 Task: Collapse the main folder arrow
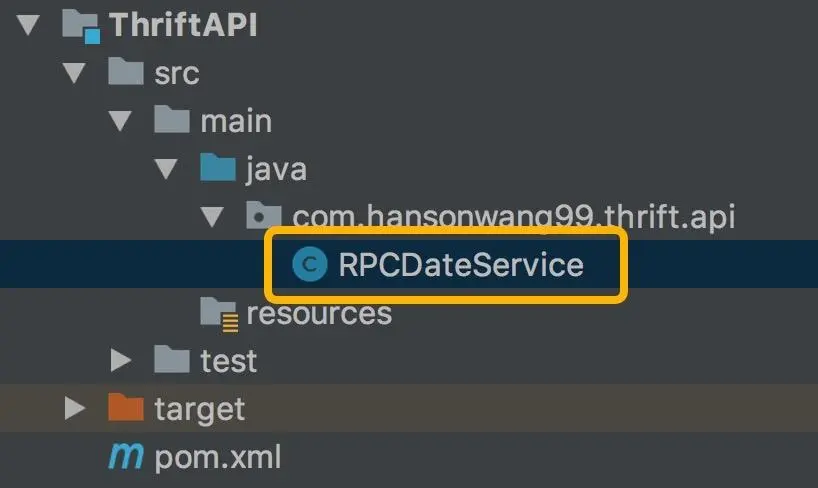click(x=120, y=121)
